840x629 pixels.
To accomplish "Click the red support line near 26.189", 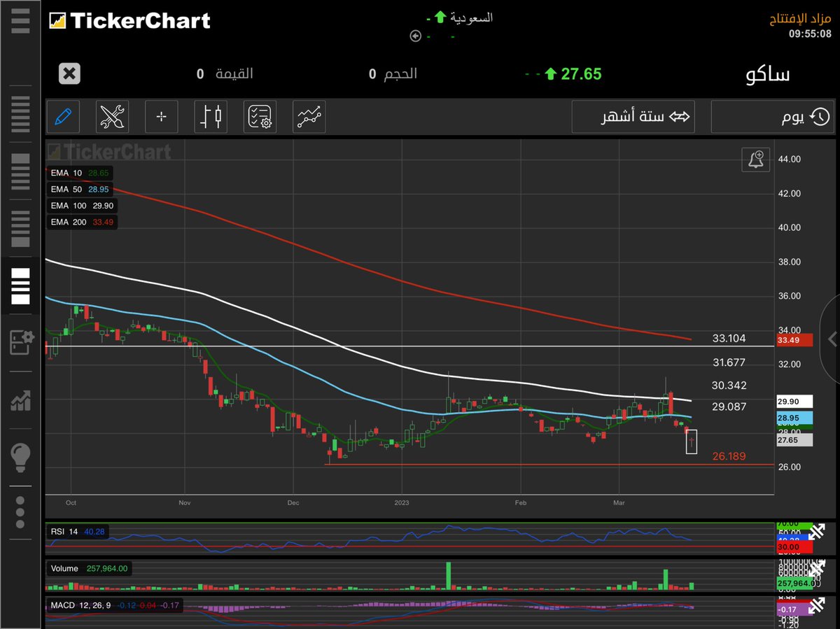I will [549, 465].
